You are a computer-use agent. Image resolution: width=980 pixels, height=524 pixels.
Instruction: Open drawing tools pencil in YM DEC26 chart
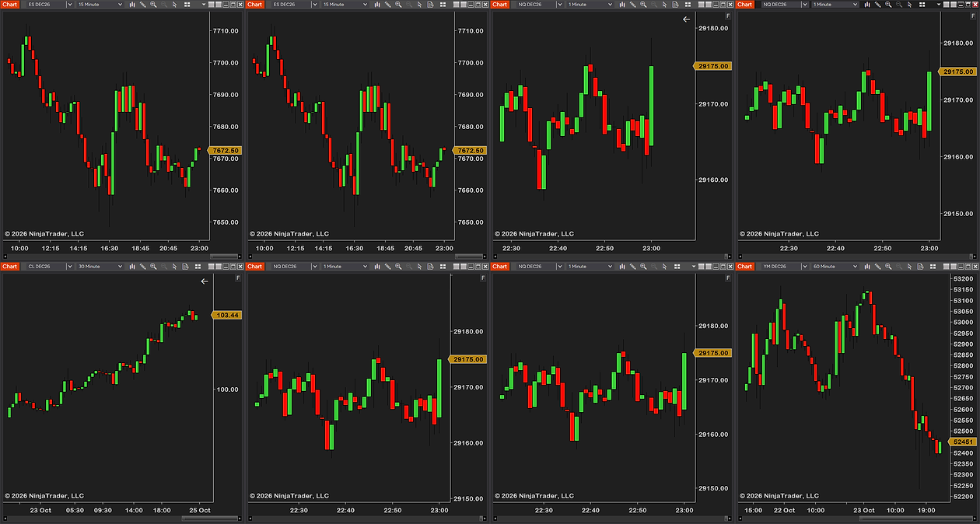(x=878, y=267)
